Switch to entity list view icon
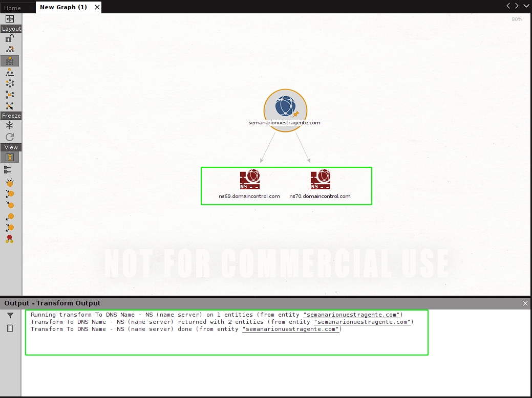The height and width of the screenshot is (398, 532). click(8, 169)
